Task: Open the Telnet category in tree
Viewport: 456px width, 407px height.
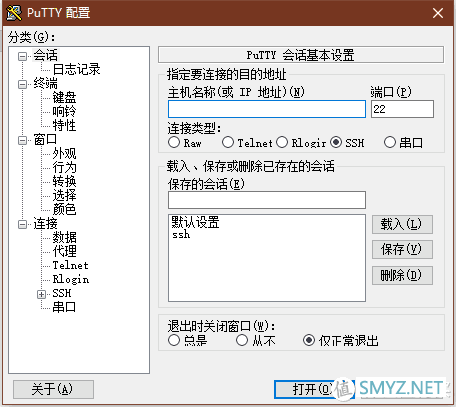Action: pos(70,265)
